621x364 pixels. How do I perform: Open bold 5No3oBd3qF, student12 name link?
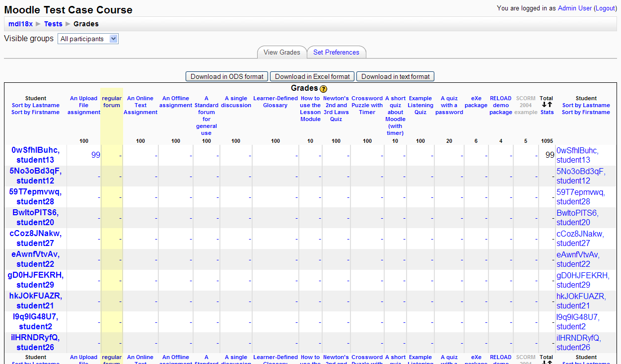click(35, 176)
